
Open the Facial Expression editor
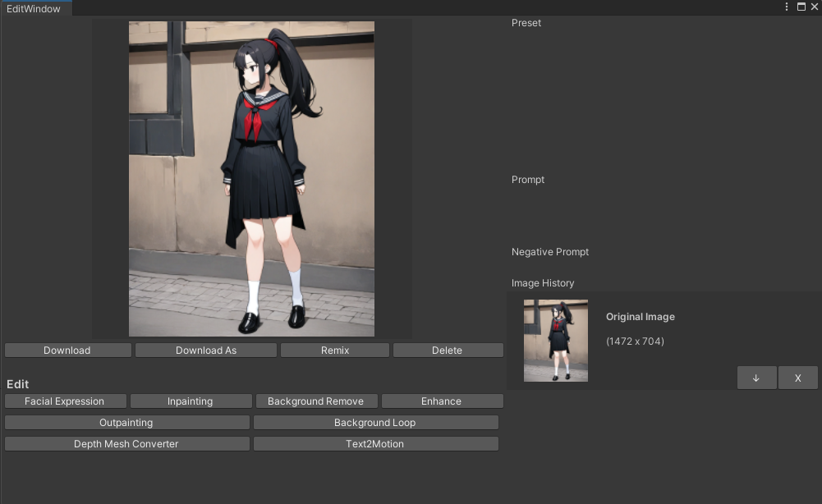(x=65, y=401)
